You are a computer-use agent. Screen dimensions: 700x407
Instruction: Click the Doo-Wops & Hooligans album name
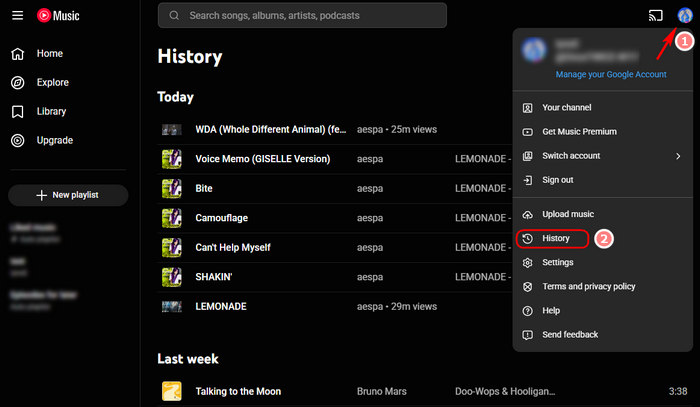coord(505,391)
